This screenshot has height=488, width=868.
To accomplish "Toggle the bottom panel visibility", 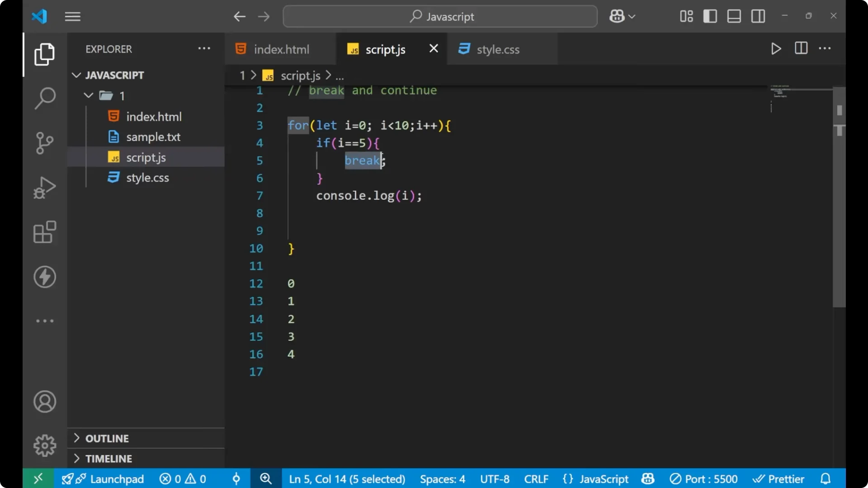I will click(734, 16).
